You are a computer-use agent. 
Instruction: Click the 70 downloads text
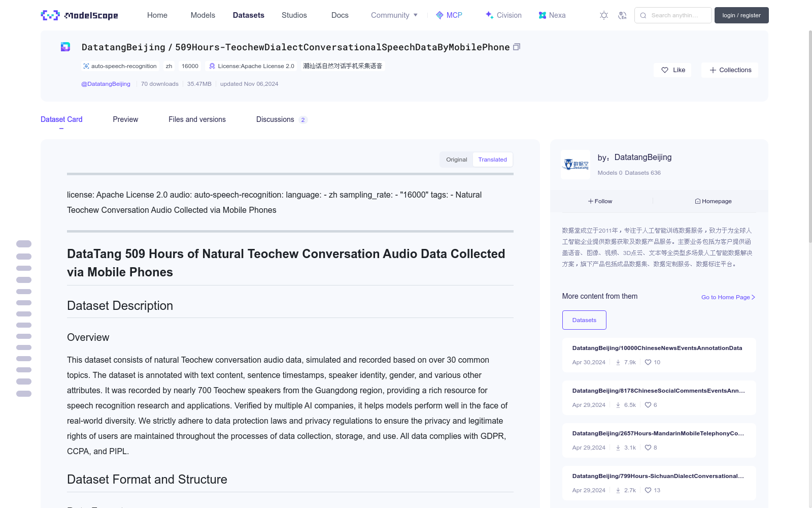[160, 84]
